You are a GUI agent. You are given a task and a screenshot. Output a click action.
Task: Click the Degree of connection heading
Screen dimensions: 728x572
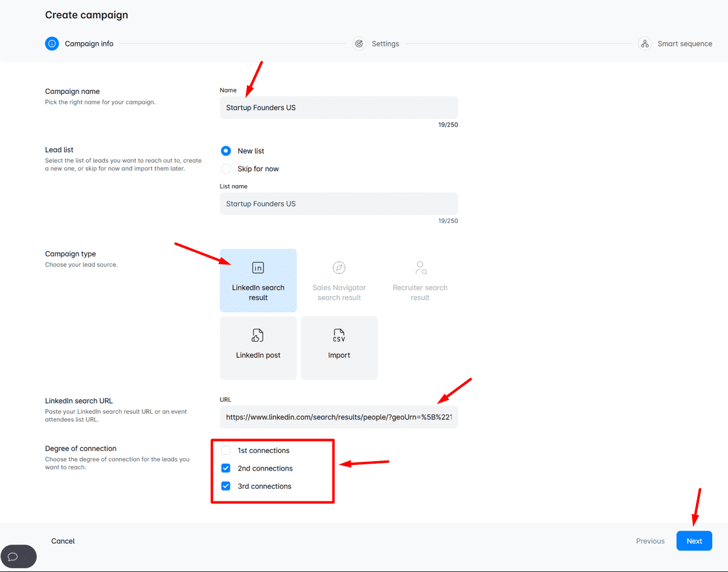[x=81, y=449]
